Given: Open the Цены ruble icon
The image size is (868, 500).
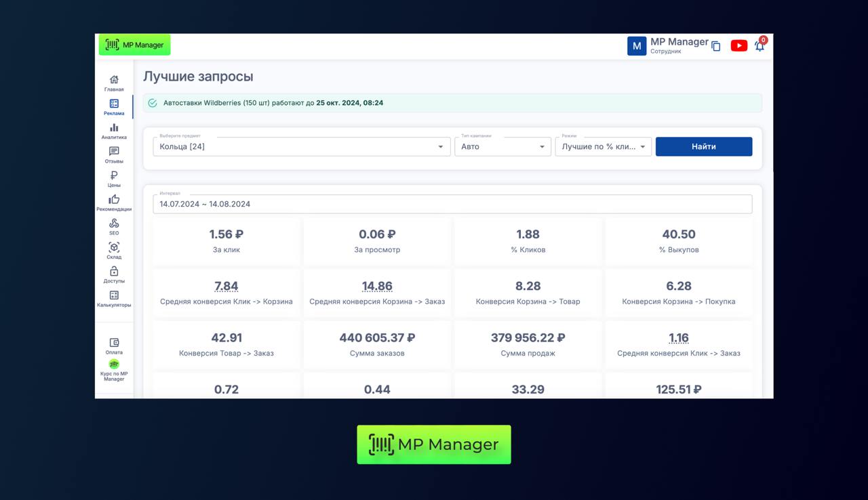Looking at the screenshot, I should pos(114,176).
